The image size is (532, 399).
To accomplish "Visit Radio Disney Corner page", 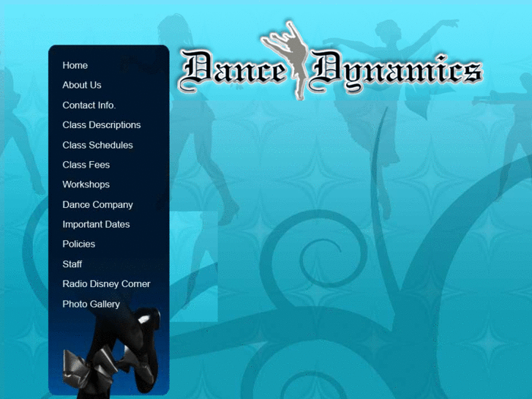I will pos(106,284).
